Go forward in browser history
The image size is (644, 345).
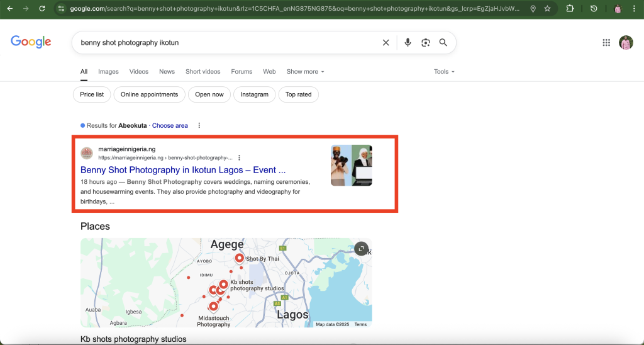click(26, 8)
